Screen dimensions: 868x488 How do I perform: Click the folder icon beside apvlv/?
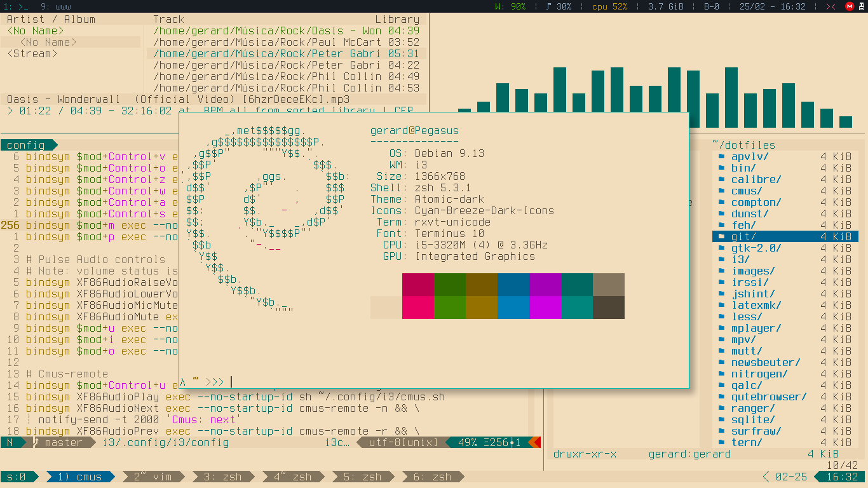tap(721, 156)
